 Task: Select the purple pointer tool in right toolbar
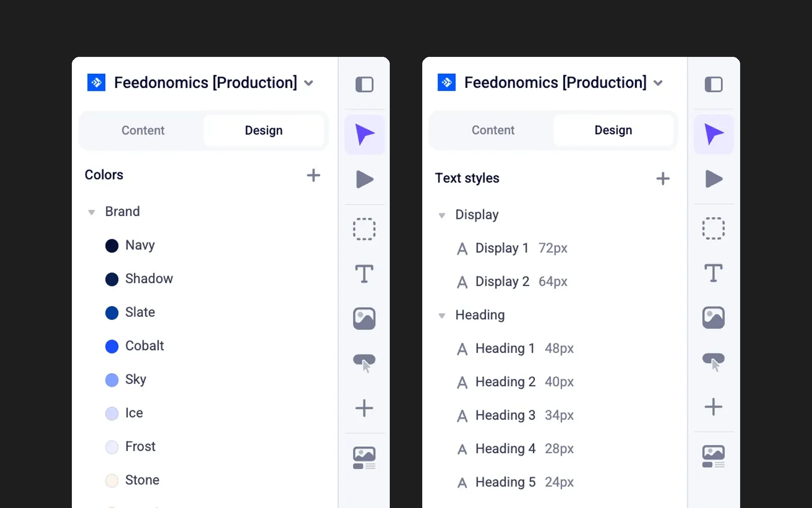click(713, 134)
